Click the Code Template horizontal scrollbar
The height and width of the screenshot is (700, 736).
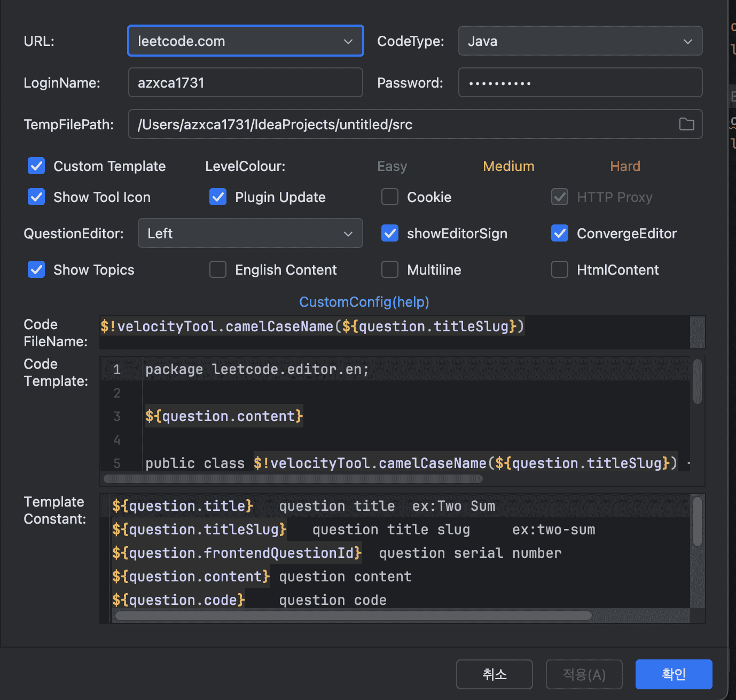pyautogui.click(x=293, y=479)
